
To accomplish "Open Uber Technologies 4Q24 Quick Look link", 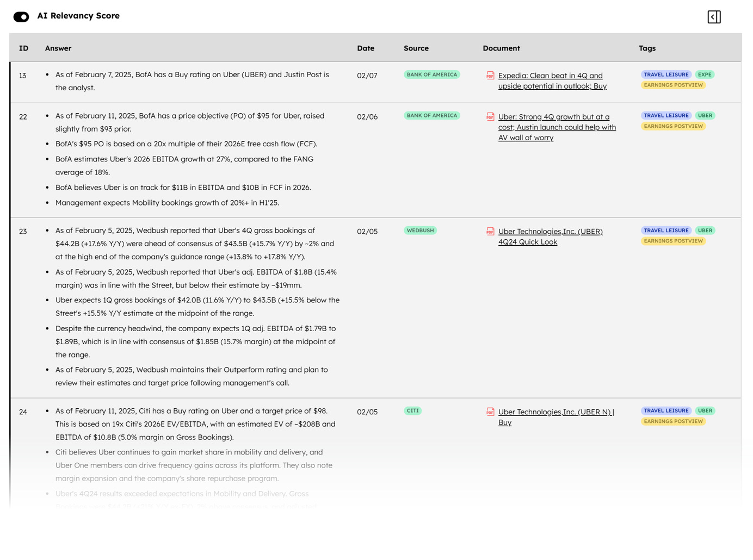I will click(551, 237).
